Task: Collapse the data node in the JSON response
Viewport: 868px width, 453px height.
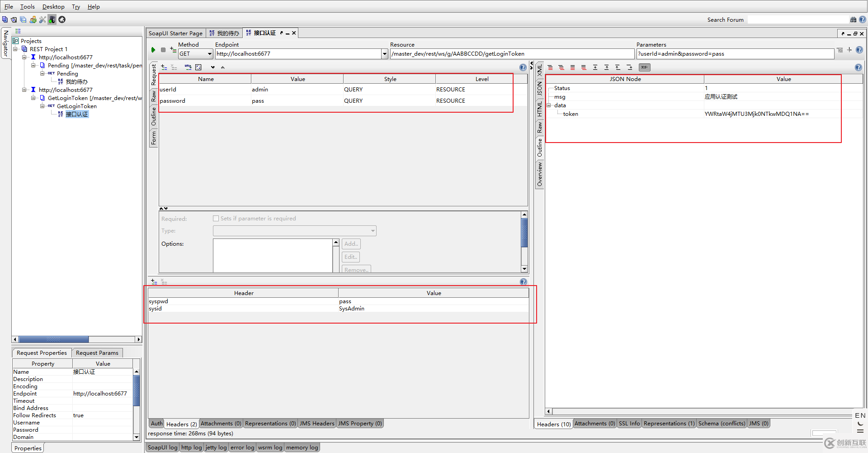Action: coord(549,105)
